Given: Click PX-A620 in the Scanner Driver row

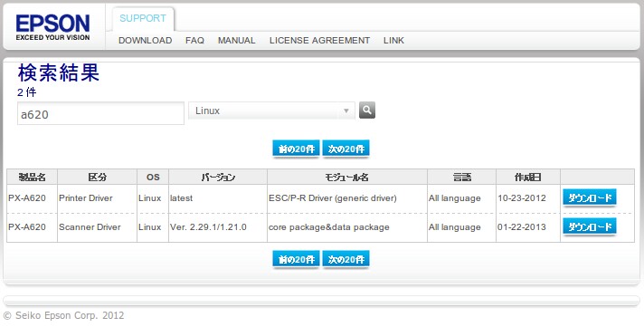Looking at the screenshot, I should pyautogui.click(x=27, y=227).
